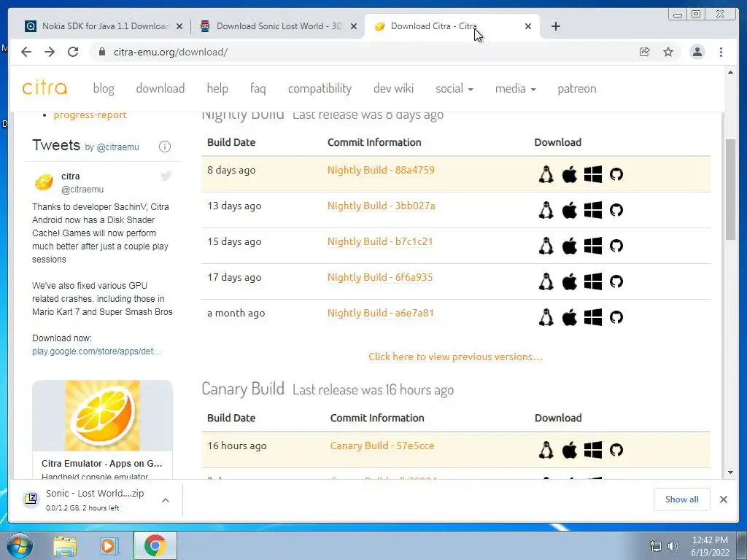The image size is (747, 560).
Task: Open the patreon nav link
Action: tap(576, 88)
